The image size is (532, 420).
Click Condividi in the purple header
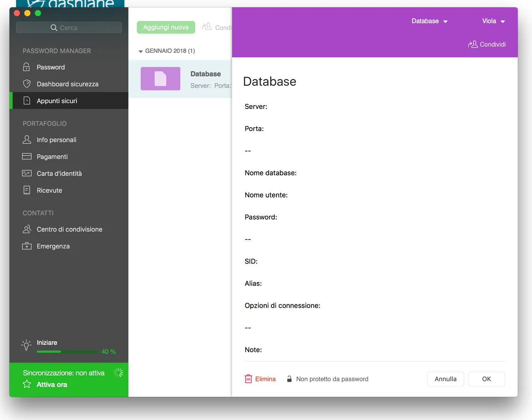click(x=487, y=44)
